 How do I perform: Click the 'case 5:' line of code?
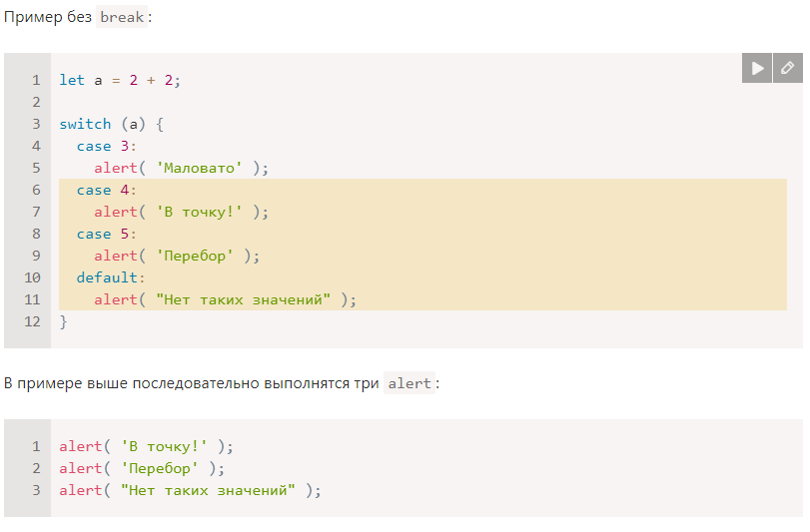(x=107, y=235)
